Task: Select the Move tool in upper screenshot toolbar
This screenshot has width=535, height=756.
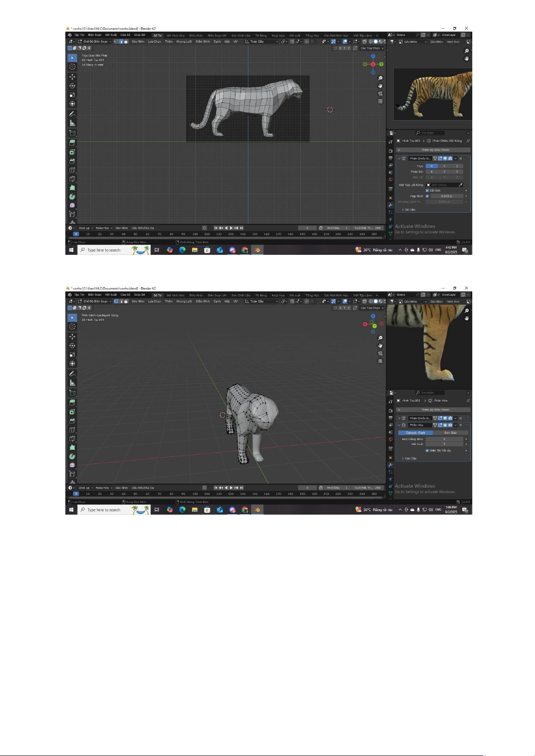Action: pos(72,77)
